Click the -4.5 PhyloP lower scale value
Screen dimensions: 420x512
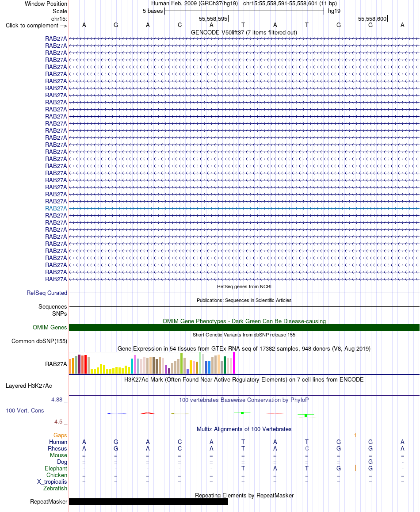click(x=57, y=421)
